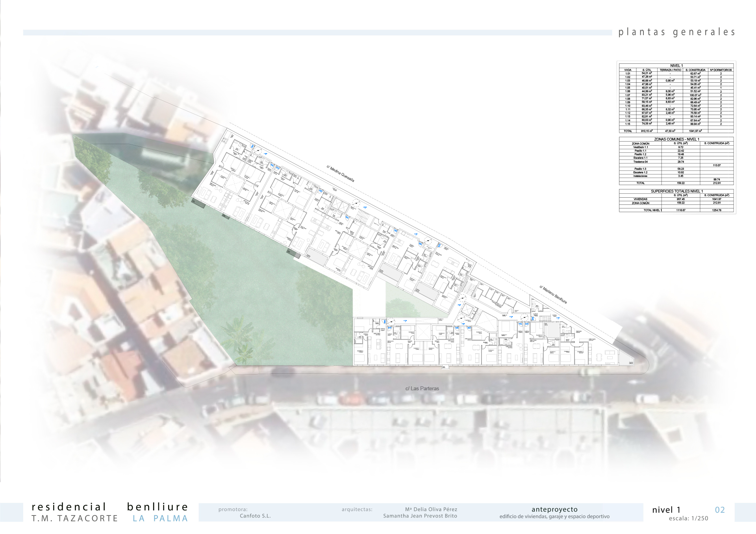
Task: Click the '1041,97 m²' total built area
Action: pyautogui.click(x=695, y=131)
